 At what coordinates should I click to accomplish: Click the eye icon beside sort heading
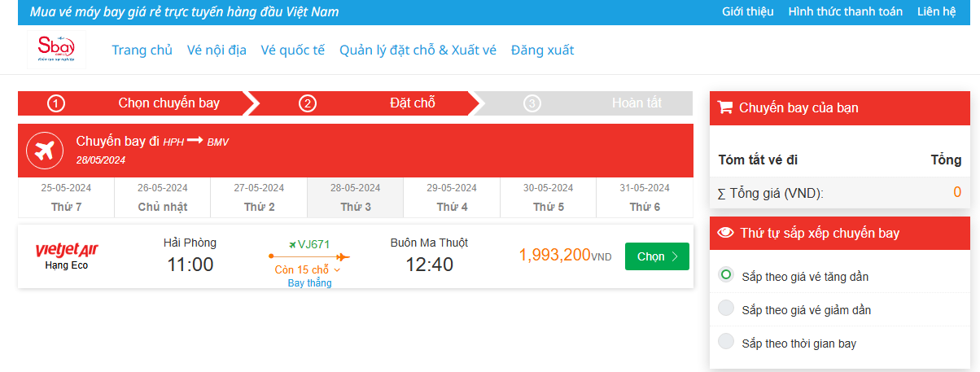click(725, 234)
